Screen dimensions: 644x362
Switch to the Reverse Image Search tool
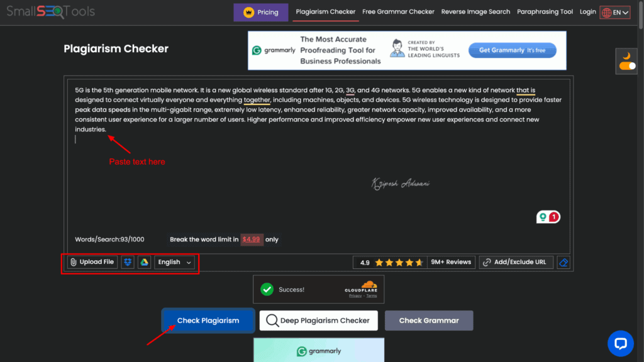tap(475, 11)
